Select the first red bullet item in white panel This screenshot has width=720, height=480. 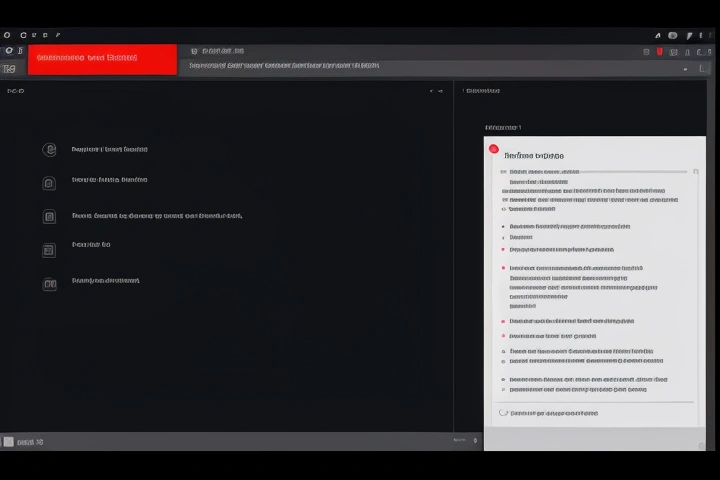(x=503, y=249)
